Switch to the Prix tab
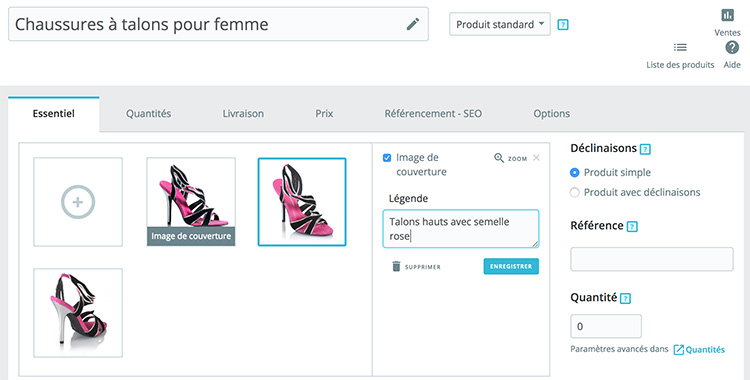The height and width of the screenshot is (380, 750). (324, 114)
